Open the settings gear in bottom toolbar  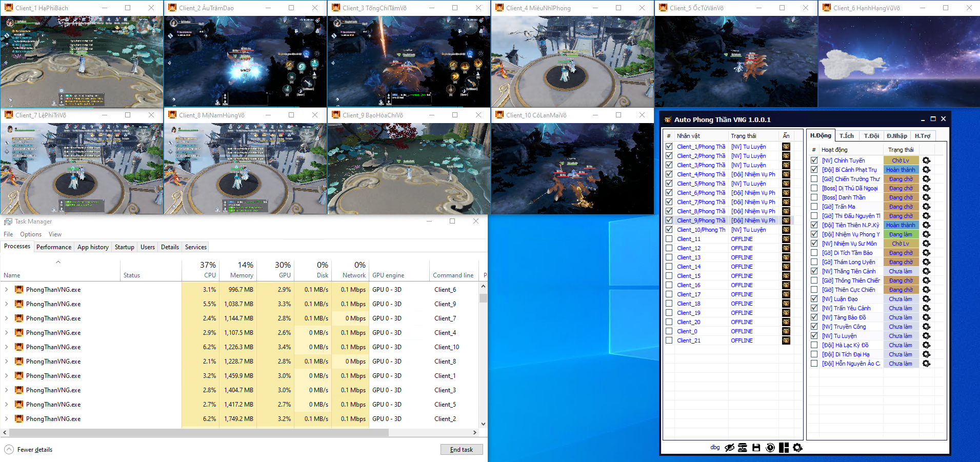point(797,448)
